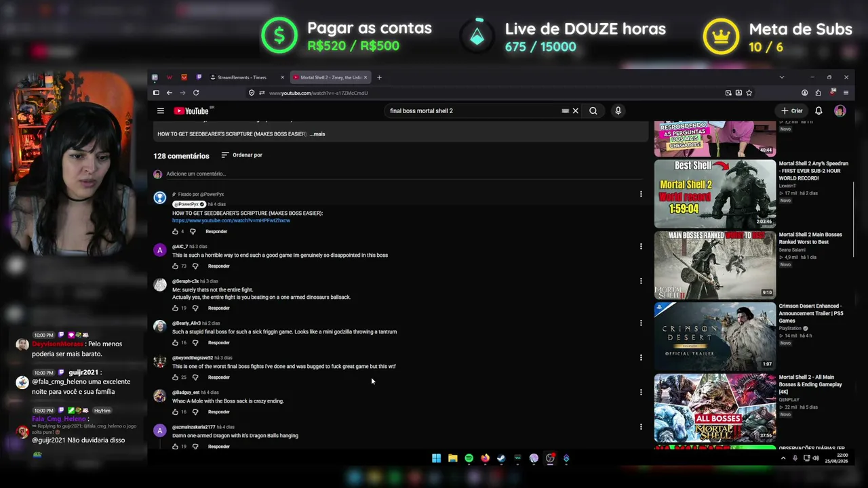
Task: Open the YouTube guide hamburger menu
Action: (x=160, y=111)
